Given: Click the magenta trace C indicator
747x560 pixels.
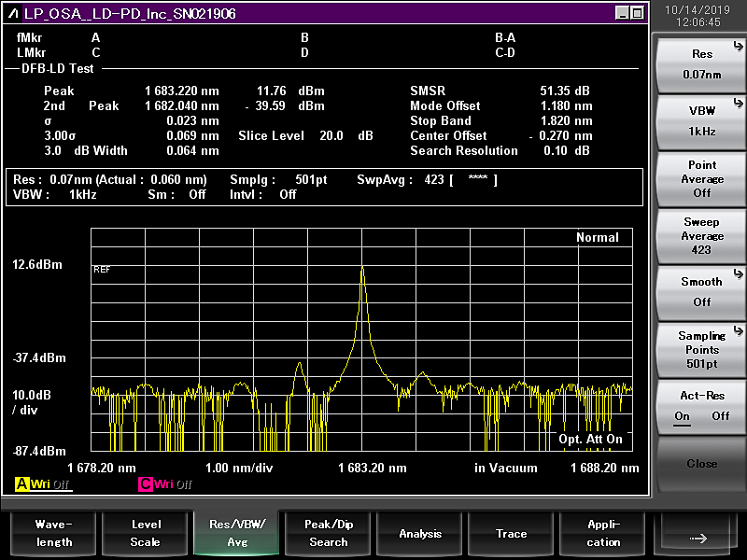Looking at the screenshot, I should pyautogui.click(x=146, y=484).
